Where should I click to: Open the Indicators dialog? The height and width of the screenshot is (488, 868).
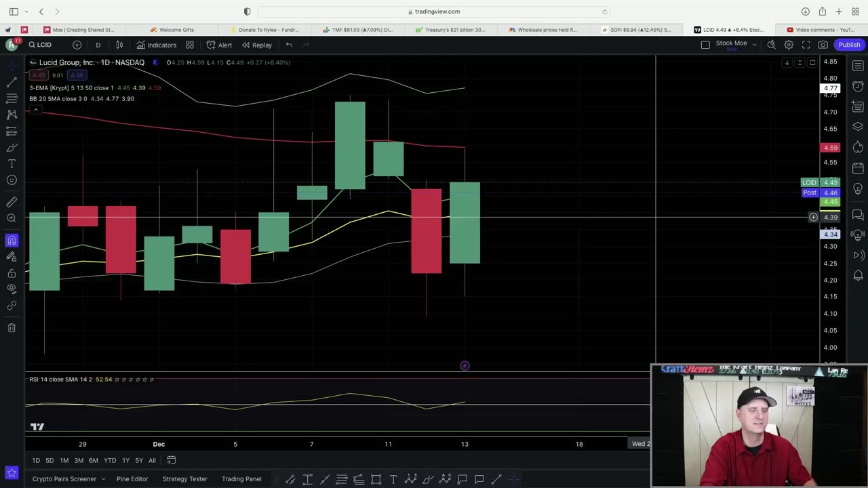[x=156, y=45]
